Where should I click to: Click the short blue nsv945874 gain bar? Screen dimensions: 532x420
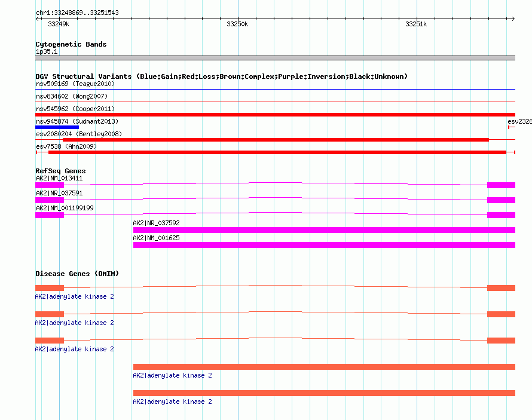[57, 127]
